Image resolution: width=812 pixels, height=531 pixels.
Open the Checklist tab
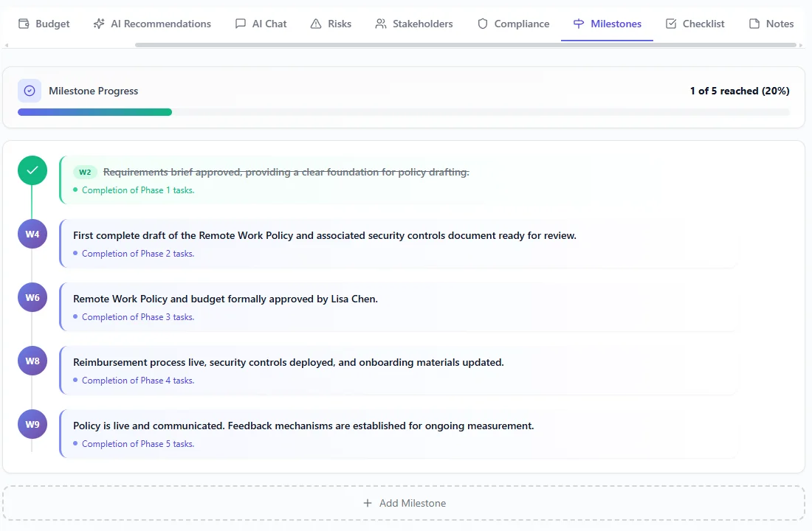click(x=695, y=24)
